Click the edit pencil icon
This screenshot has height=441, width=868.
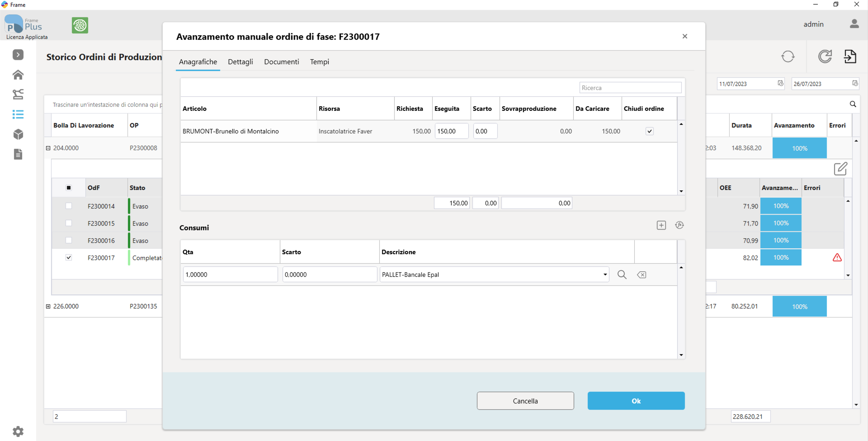click(x=840, y=168)
